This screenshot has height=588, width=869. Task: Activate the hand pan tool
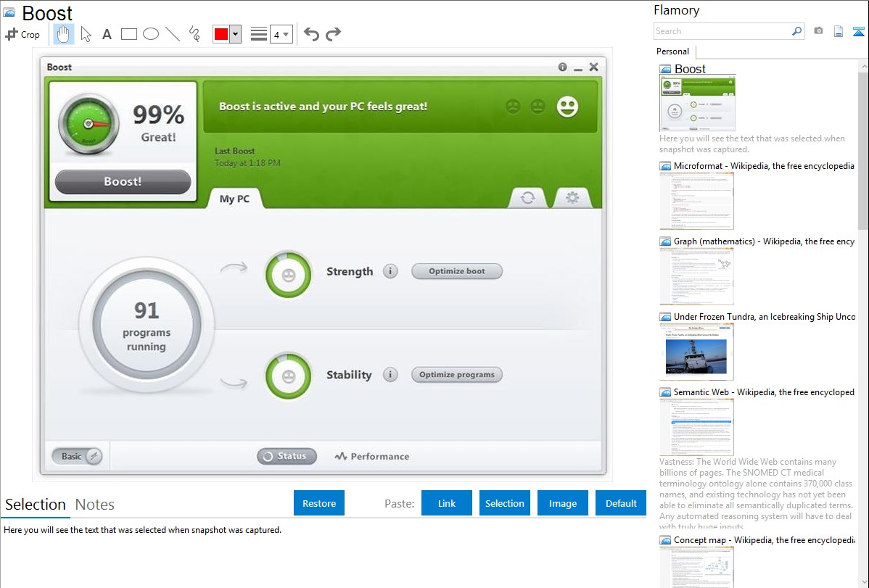pos(63,34)
